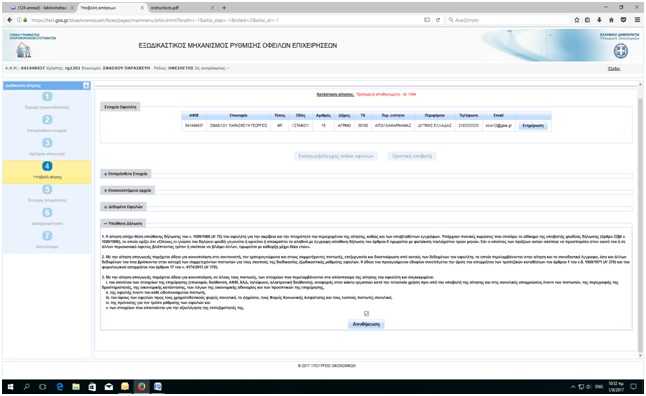Click the phone number cell in table
The width and height of the screenshot is (646, 396).
click(x=468, y=125)
